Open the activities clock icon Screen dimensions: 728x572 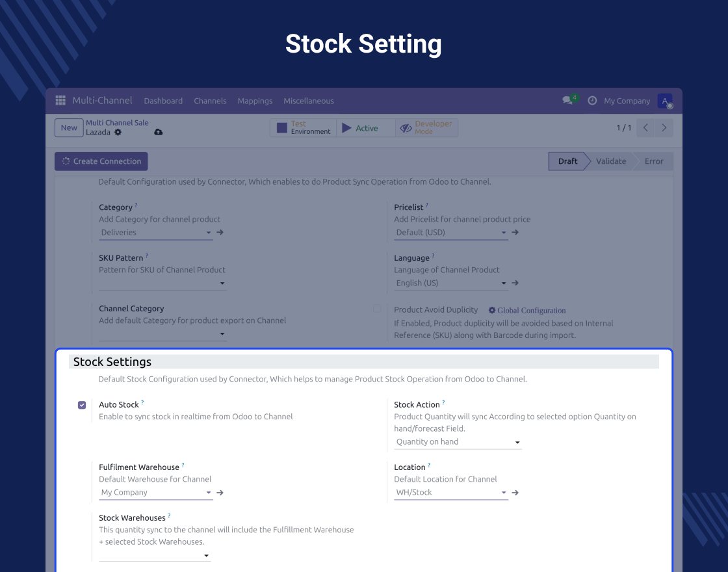pos(592,100)
